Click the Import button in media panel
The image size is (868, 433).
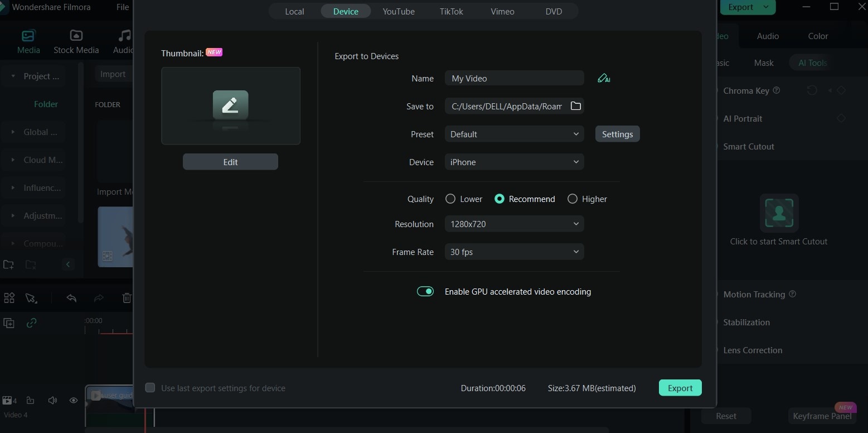point(113,74)
